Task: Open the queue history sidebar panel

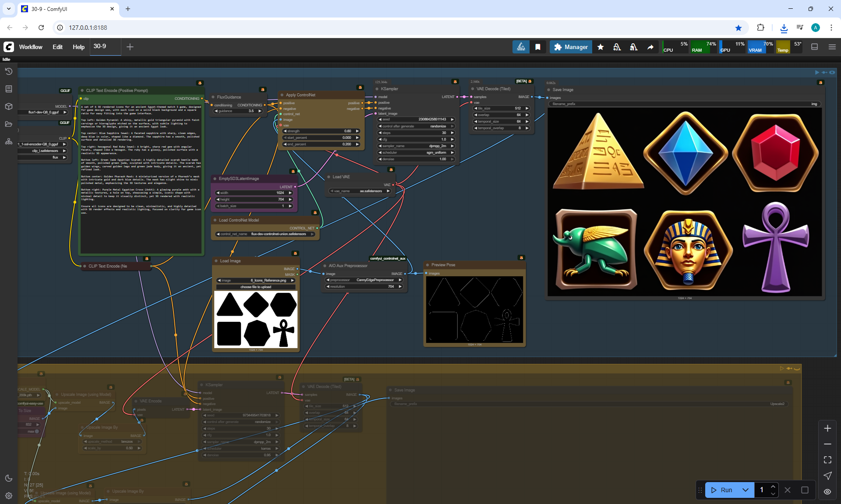Action: [9, 71]
